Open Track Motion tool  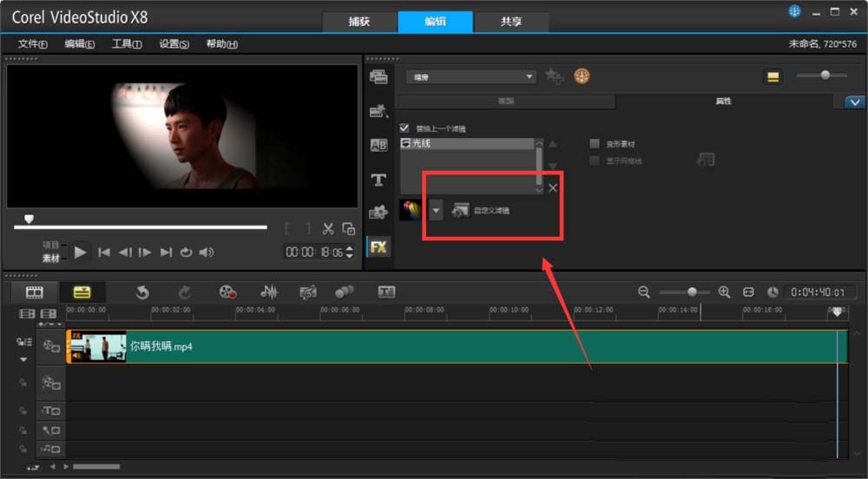tap(345, 292)
